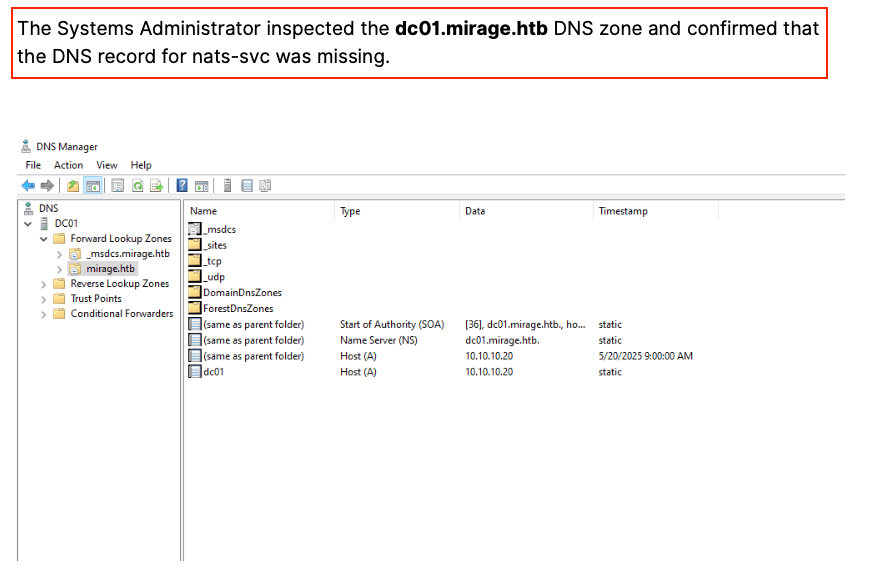Screen dimensions: 876x571
Task: Sort by the Timestamp column header
Action: [x=622, y=212]
